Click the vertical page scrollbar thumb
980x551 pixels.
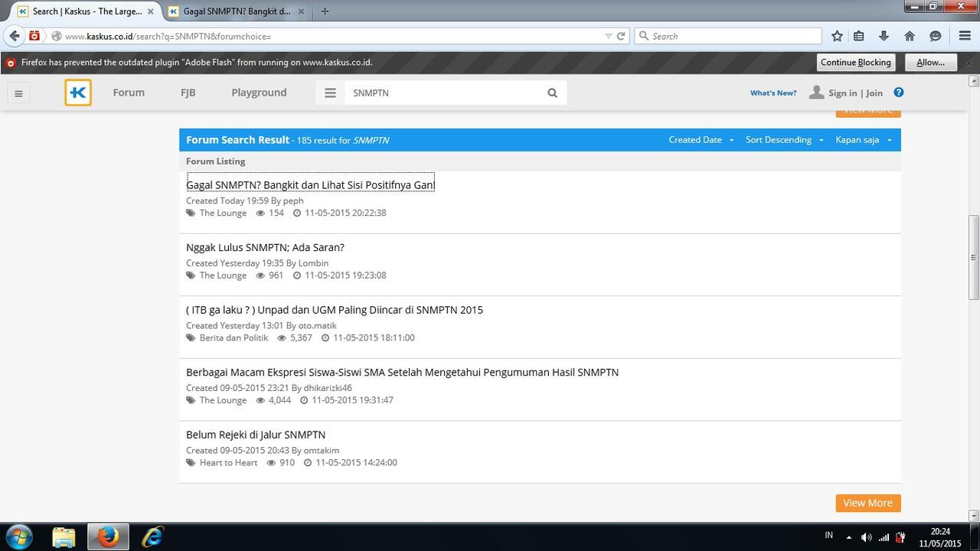[974, 258]
